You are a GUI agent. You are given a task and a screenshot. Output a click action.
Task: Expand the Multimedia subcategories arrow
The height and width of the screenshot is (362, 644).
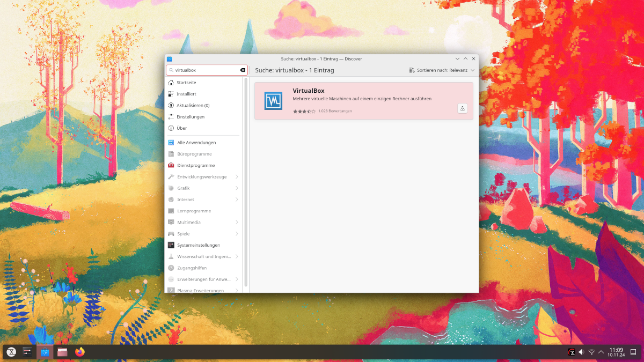point(237,222)
